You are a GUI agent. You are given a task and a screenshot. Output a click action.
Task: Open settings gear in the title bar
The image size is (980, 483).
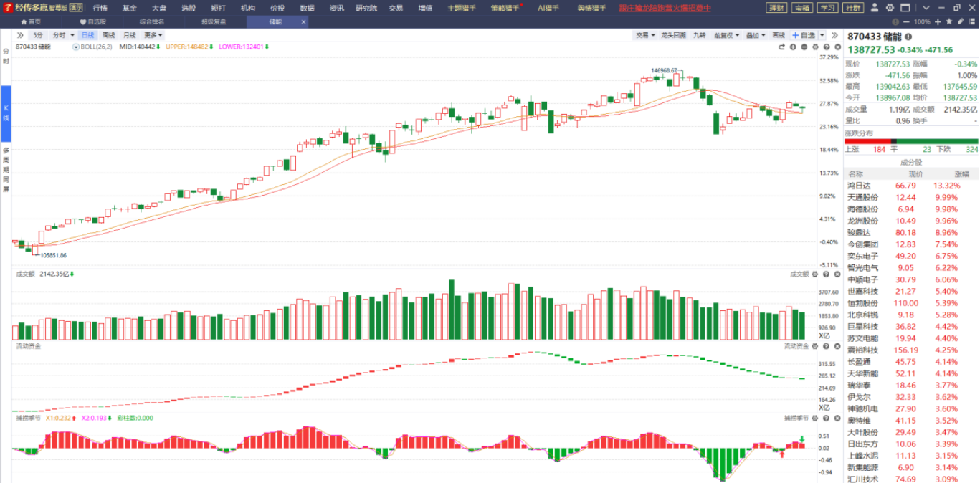coord(890,8)
